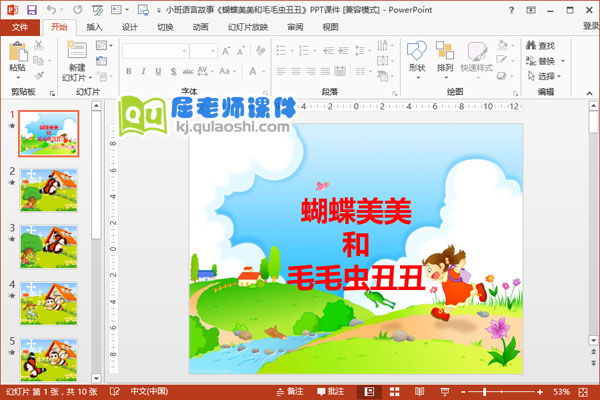Switch to the 切换 transitions tab

click(165, 27)
